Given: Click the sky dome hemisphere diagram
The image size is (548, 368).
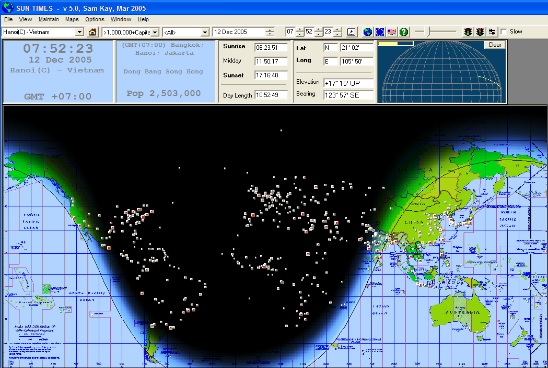Looking at the screenshot, I should (442, 72).
